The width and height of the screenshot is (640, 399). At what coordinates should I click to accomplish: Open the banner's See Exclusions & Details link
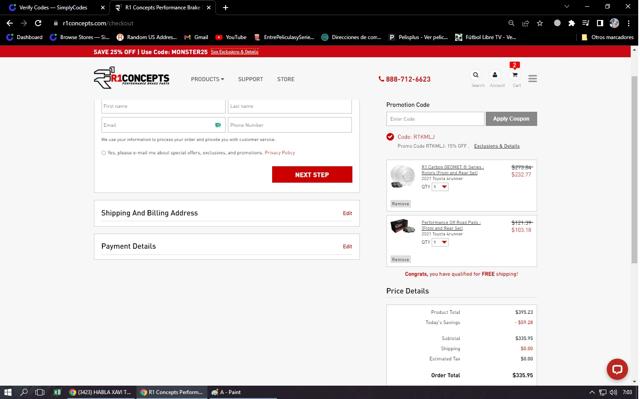[234, 52]
